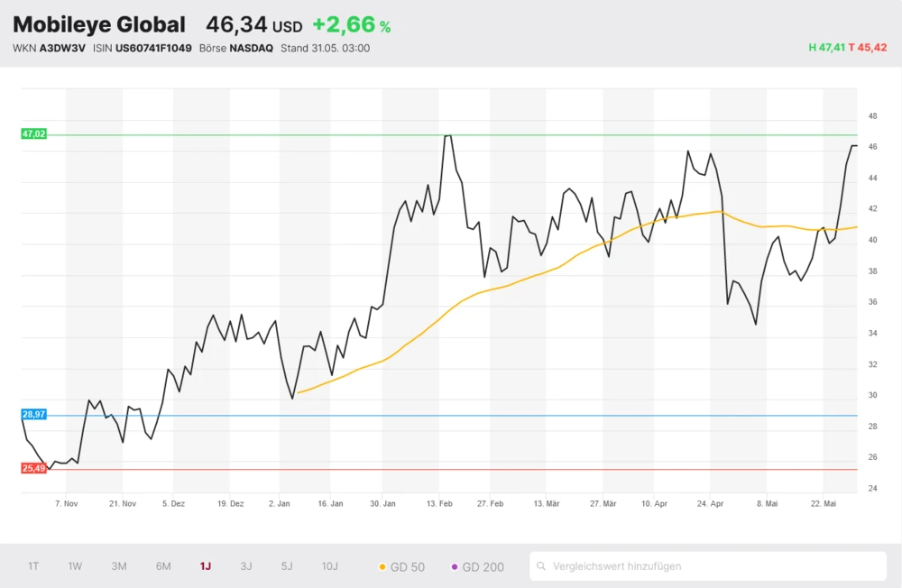Switch to the 10J time range

coord(330,566)
